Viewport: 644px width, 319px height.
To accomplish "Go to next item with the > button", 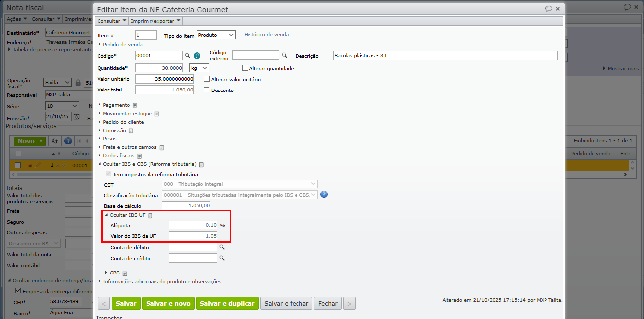I will [349, 303].
